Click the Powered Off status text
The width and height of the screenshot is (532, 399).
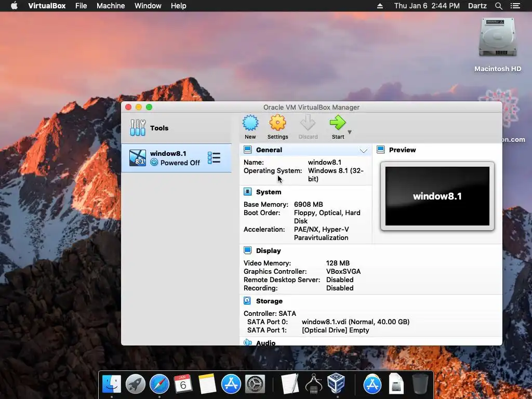coord(180,163)
